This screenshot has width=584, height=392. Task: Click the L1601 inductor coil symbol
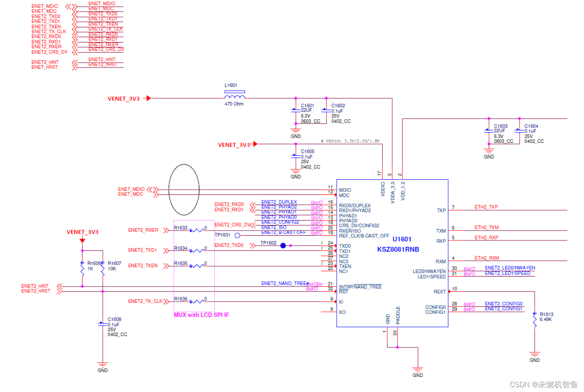pyautogui.click(x=235, y=96)
